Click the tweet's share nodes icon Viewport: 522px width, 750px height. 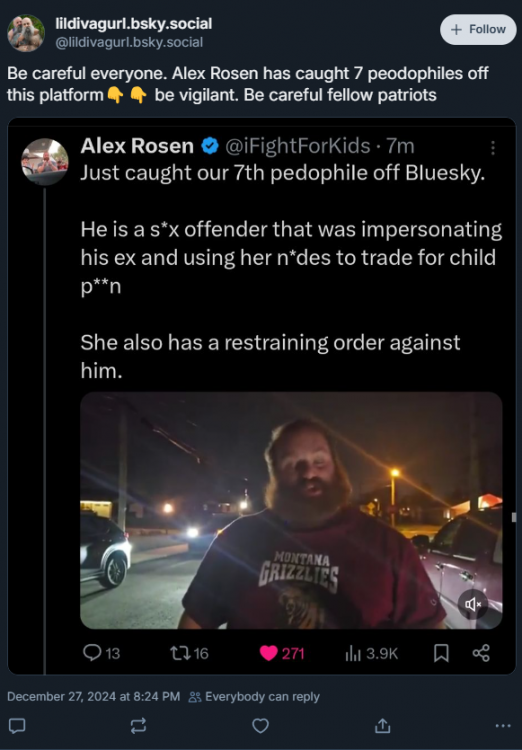(481, 653)
